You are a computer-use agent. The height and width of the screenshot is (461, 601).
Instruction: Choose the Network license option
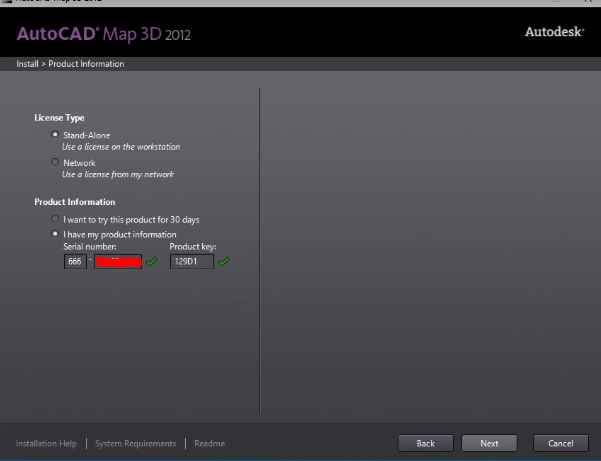55,162
